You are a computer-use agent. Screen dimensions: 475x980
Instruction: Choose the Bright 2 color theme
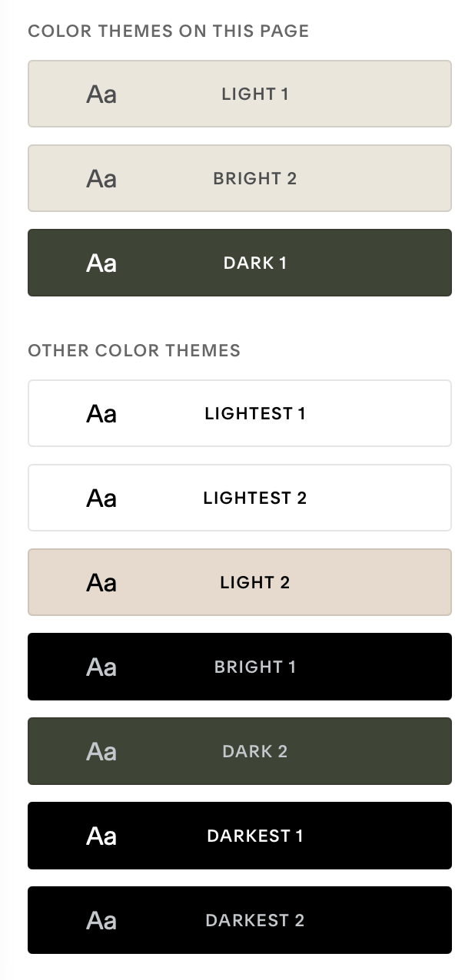point(240,178)
